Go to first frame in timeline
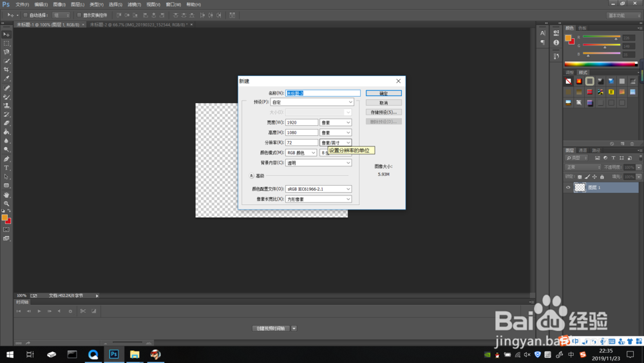Viewport: 644px width, 363px height. coord(19,311)
